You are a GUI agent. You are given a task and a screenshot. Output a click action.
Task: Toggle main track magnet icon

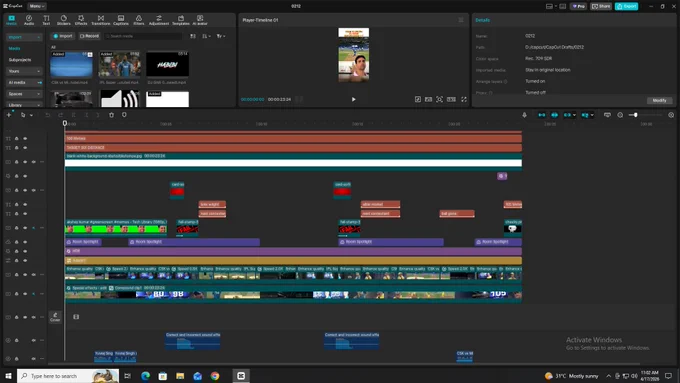click(542, 115)
